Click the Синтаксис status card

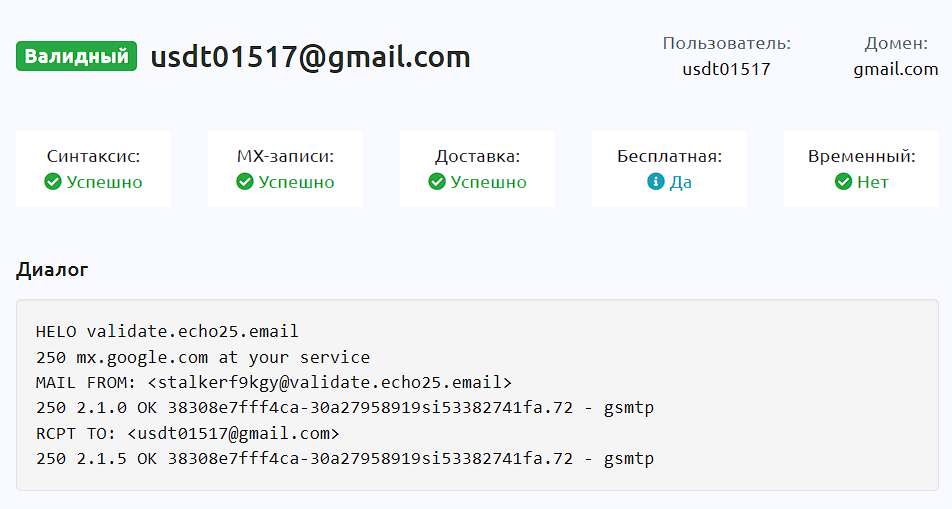coord(94,169)
